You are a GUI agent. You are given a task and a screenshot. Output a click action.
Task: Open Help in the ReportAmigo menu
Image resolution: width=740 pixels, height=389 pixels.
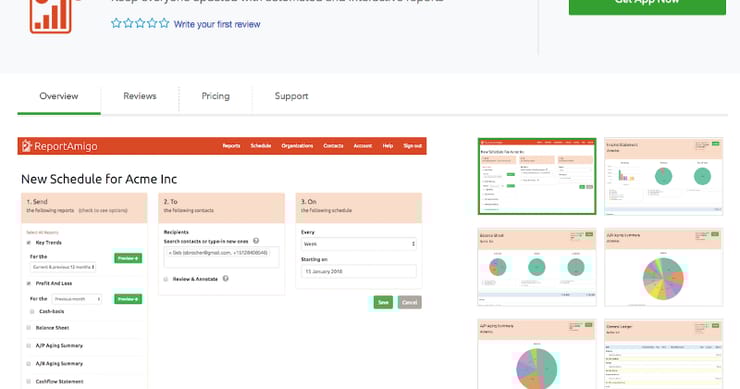387,146
